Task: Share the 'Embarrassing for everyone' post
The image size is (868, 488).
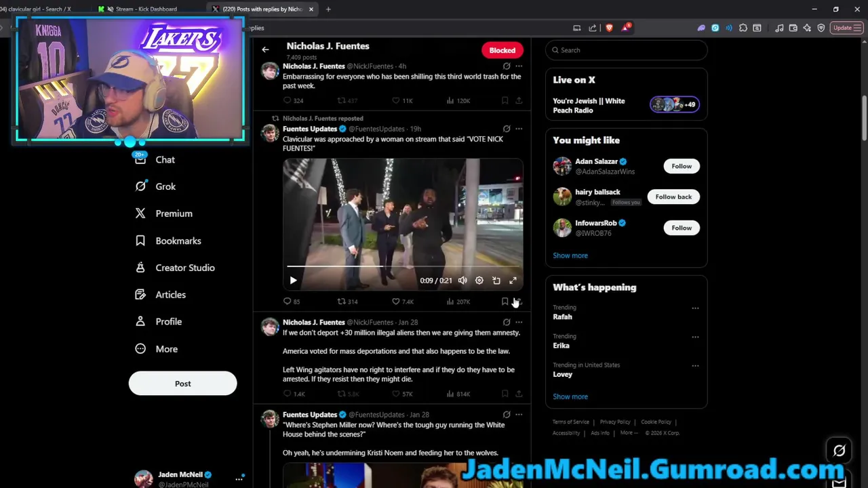Action: (519, 101)
